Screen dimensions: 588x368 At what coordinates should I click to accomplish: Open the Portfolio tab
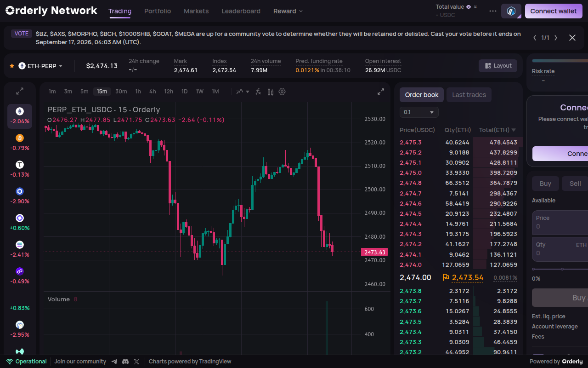click(158, 11)
